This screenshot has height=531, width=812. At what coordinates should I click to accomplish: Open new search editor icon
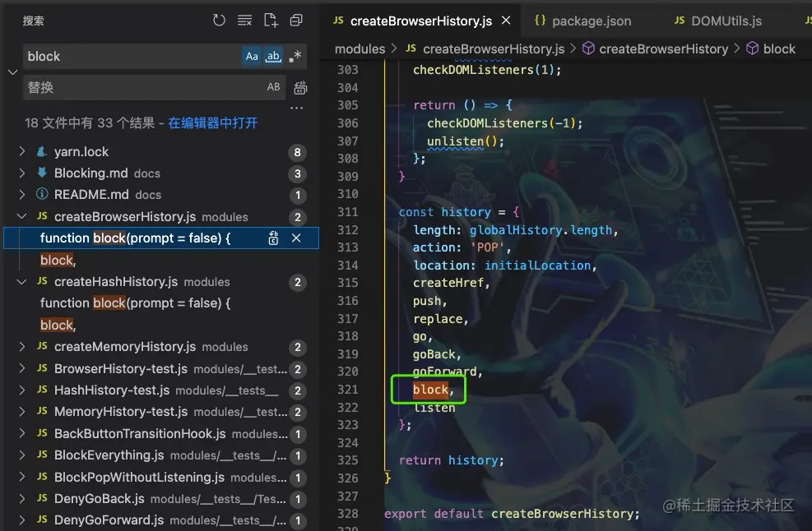pyautogui.click(x=271, y=21)
